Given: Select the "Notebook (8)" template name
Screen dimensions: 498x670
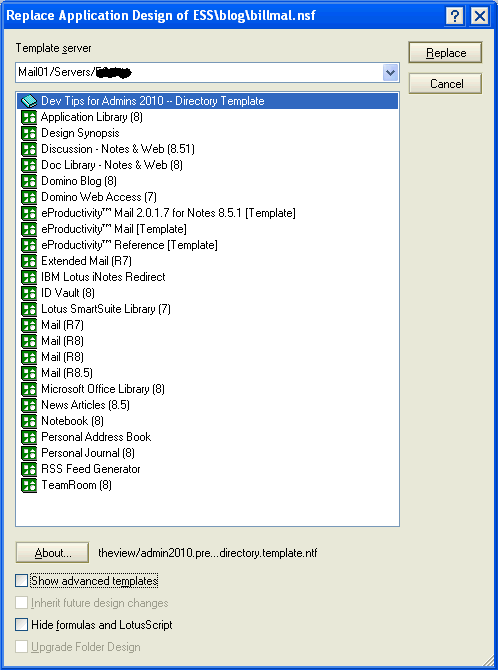Looking at the screenshot, I should click(x=72, y=421).
